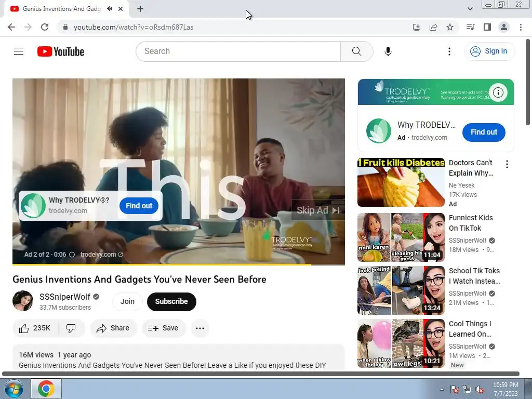The image size is (532, 399).
Task: Click the Sign in button
Action: 489,51
